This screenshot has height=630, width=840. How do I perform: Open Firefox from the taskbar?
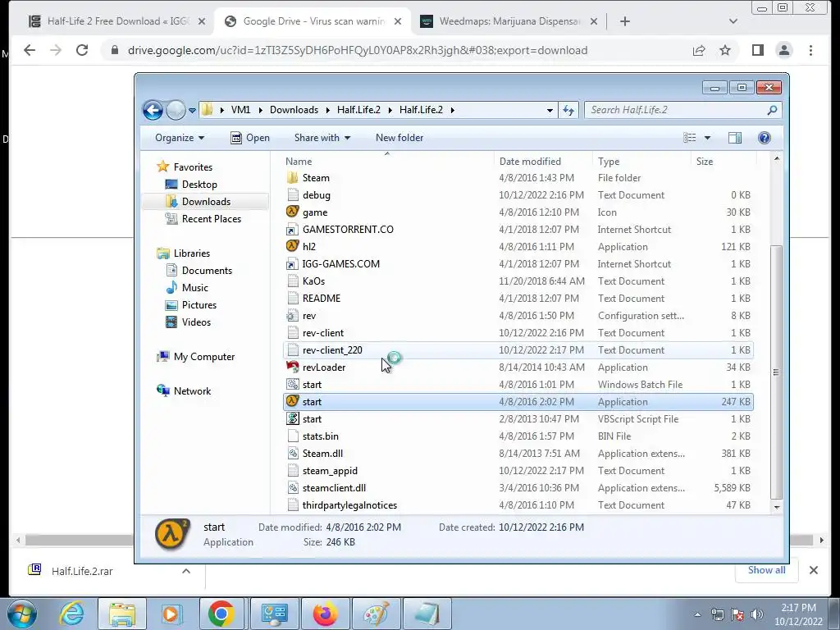pyautogui.click(x=325, y=614)
